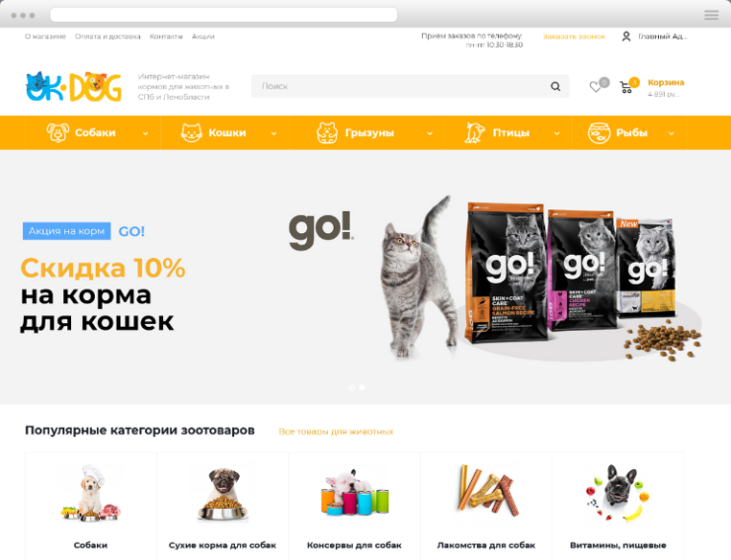Click the dog icon in Собаки menu
The width and height of the screenshot is (731, 560).
click(x=58, y=132)
